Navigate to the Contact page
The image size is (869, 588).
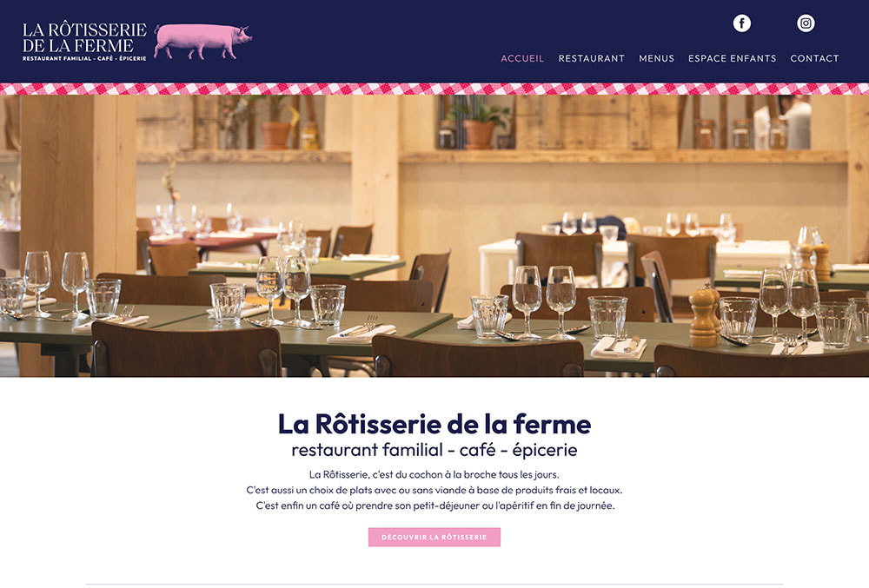pos(814,58)
